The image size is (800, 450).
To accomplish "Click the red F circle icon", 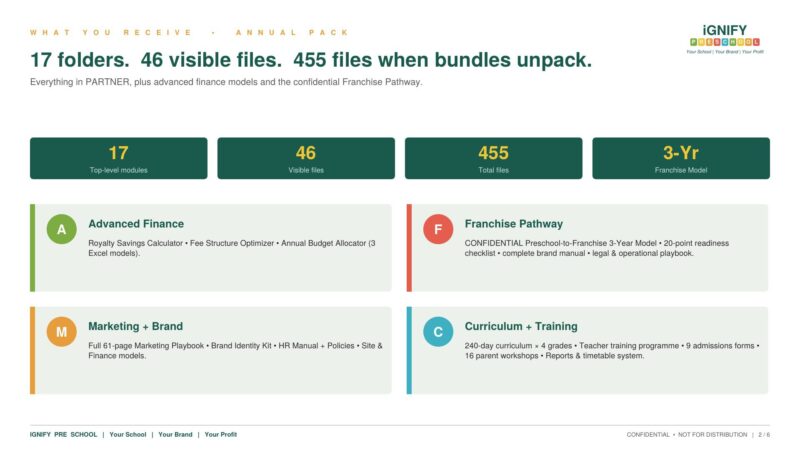I will click(x=438, y=229).
